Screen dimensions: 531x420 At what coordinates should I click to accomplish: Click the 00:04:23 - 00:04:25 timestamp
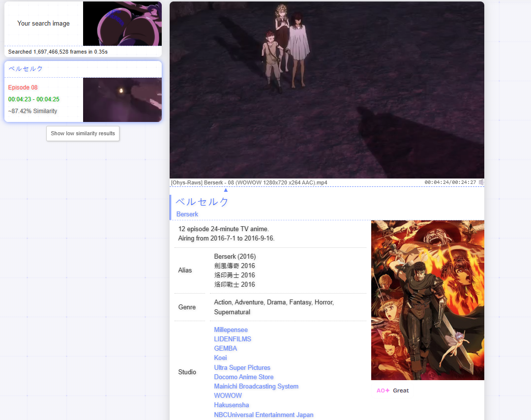point(34,99)
